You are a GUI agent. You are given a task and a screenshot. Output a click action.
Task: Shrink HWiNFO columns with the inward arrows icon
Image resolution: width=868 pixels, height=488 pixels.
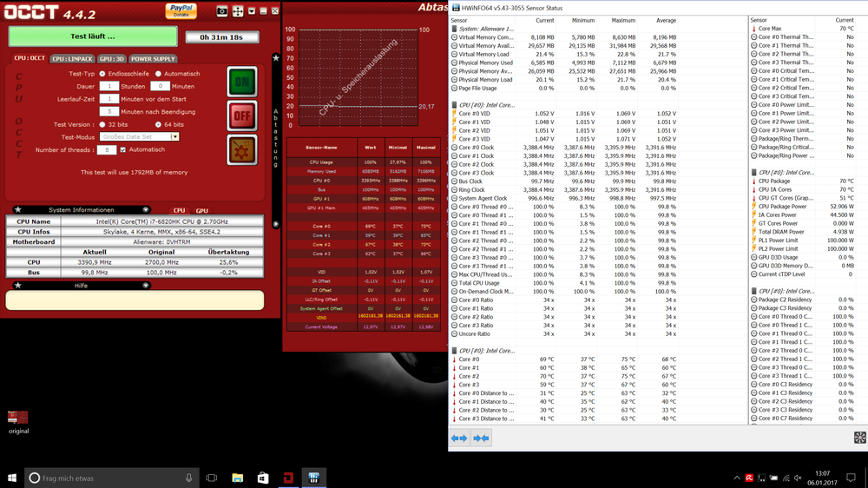tap(480, 439)
